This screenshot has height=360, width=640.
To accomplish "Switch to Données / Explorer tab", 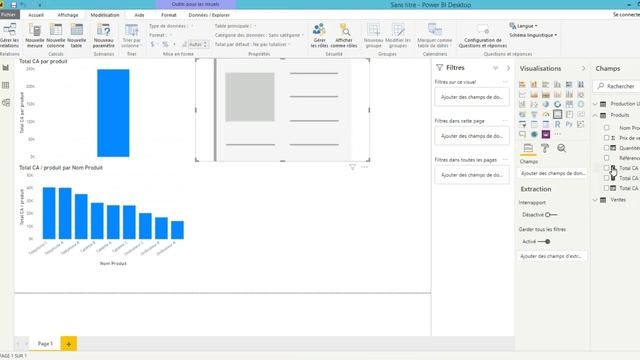I will pyautogui.click(x=209, y=15).
